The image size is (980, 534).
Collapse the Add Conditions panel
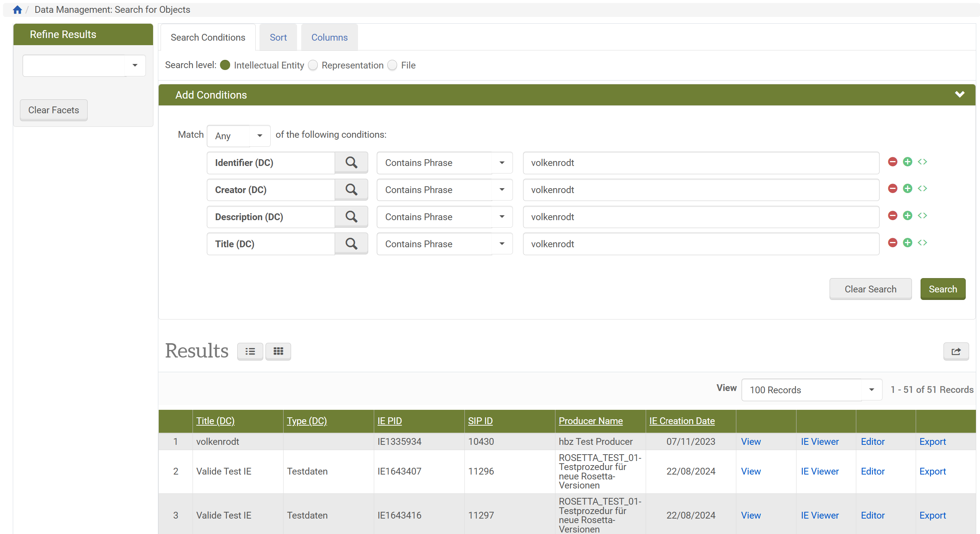tap(959, 94)
